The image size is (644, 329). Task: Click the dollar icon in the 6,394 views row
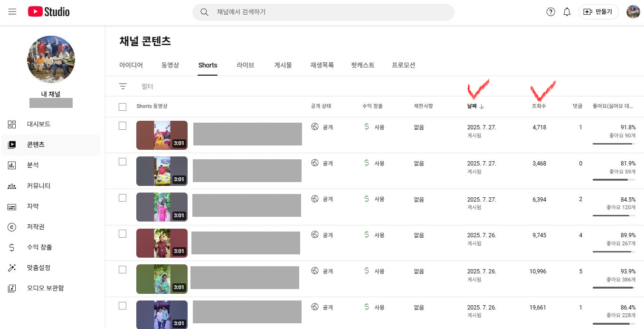pyautogui.click(x=367, y=199)
